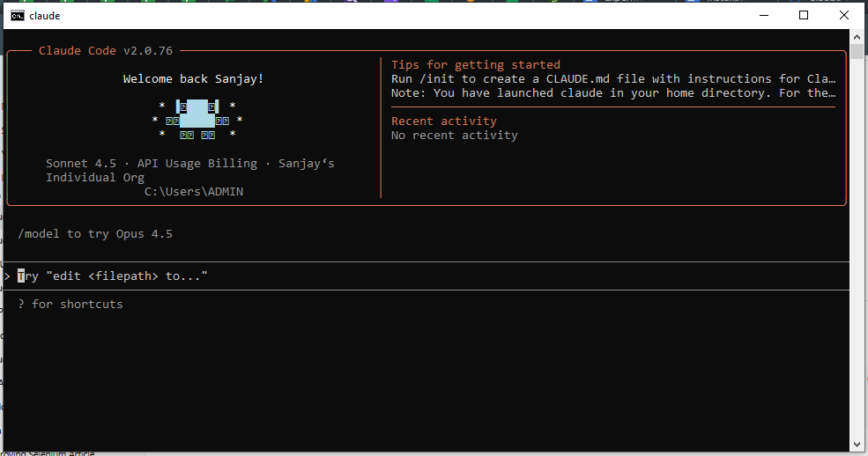Image resolution: width=868 pixels, height=456 pixels.
Task: Click the "? for shortcuts" hint
Action: pos(70,305)
